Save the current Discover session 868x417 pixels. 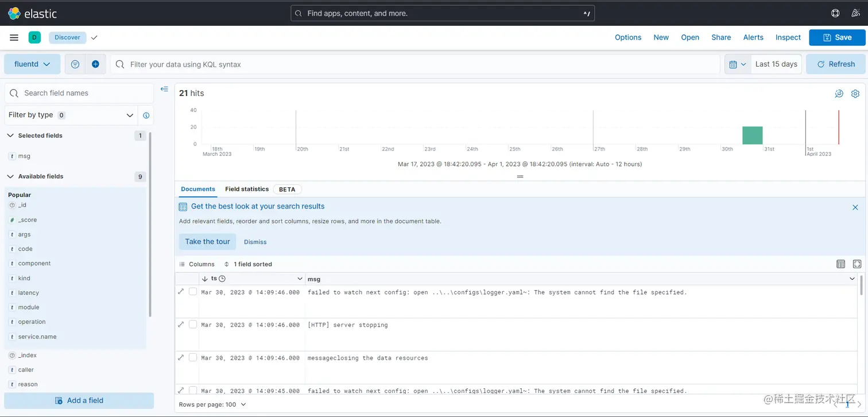(838, 37)
